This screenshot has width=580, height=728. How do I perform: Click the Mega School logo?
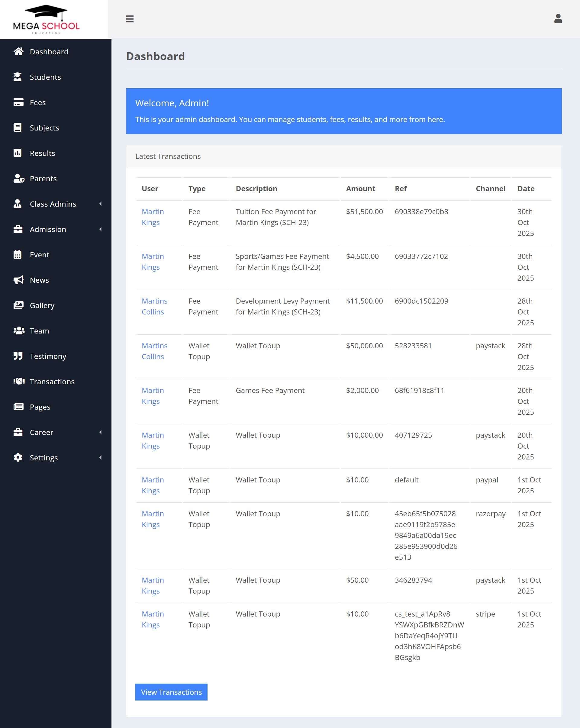(46, 20)
